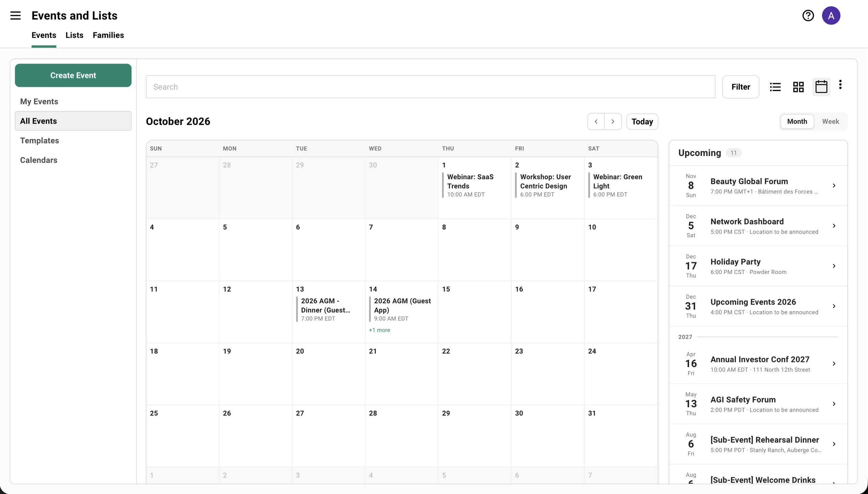Open the Beauty Global Forum title
The image size is (868, 494).
pyautogui.click(x=749, y=182)
